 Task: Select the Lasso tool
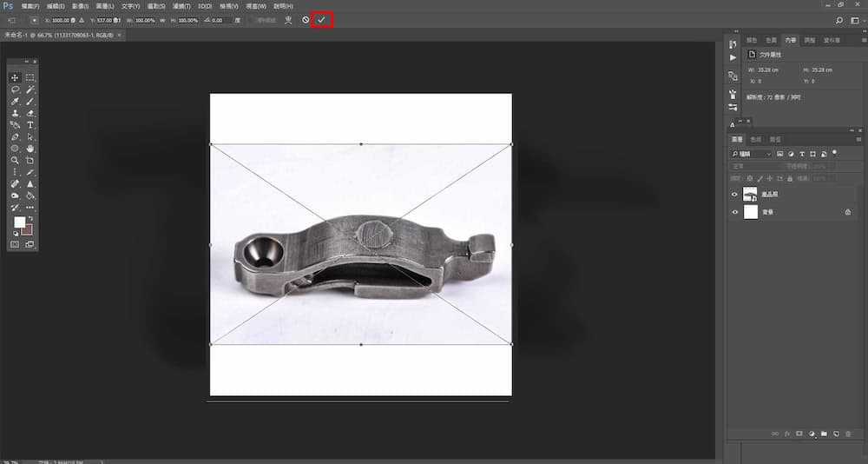[x=15, y=89]
